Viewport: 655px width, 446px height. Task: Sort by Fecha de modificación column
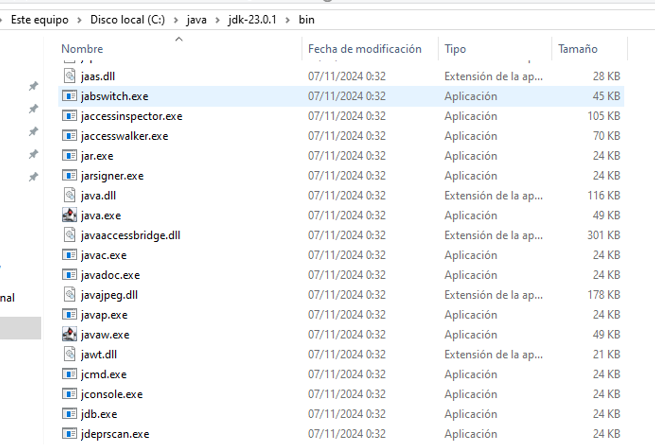point(364,49)
